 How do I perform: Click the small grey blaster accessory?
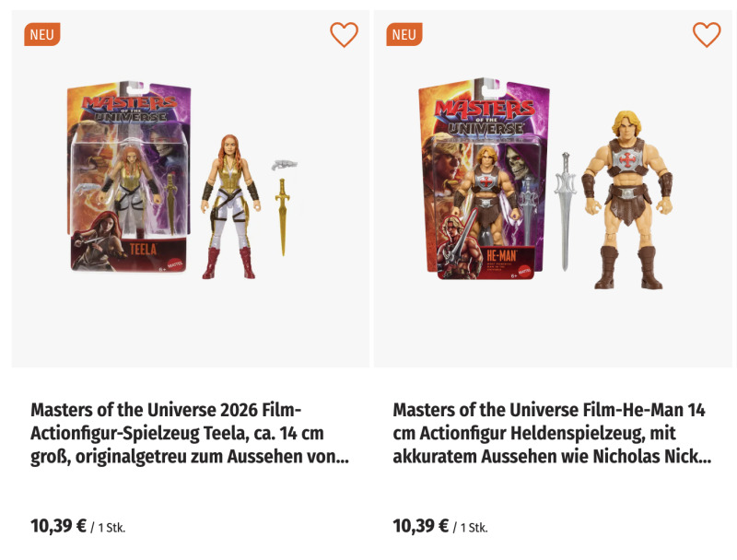pyautogui.click(x=285, y=166)
